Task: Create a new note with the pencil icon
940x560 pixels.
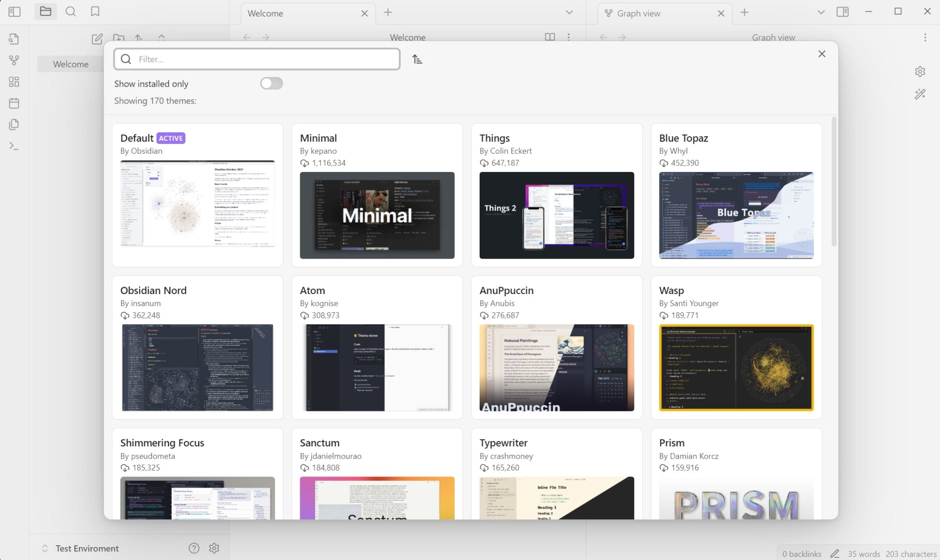Action: 97,39
